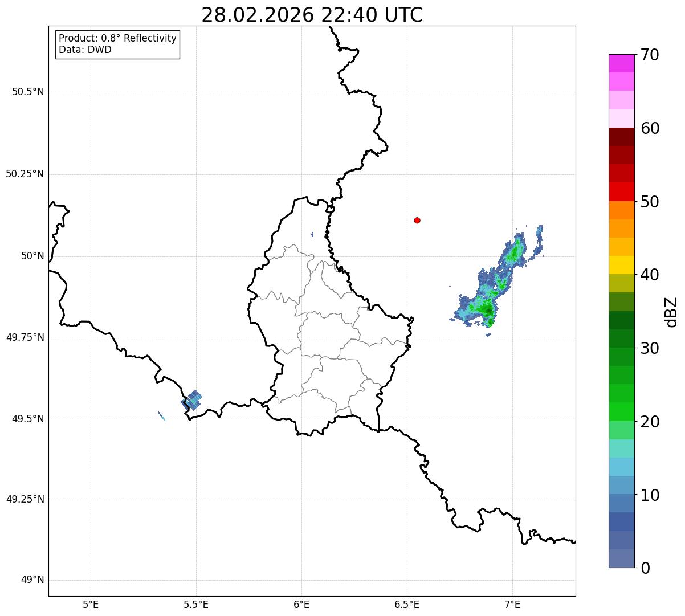Click the 6.5°E longitude label
Viewport: 685px width, 616px height.
tap(407, 604)
